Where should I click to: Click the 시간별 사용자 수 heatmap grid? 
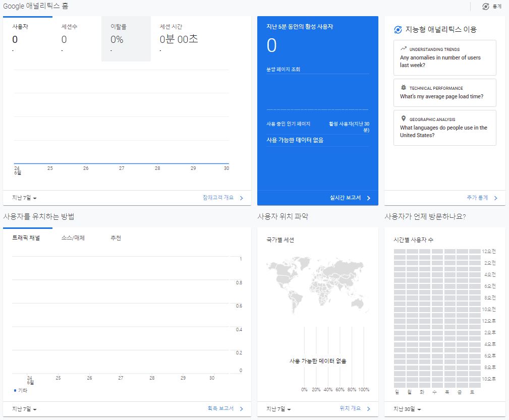437,318
